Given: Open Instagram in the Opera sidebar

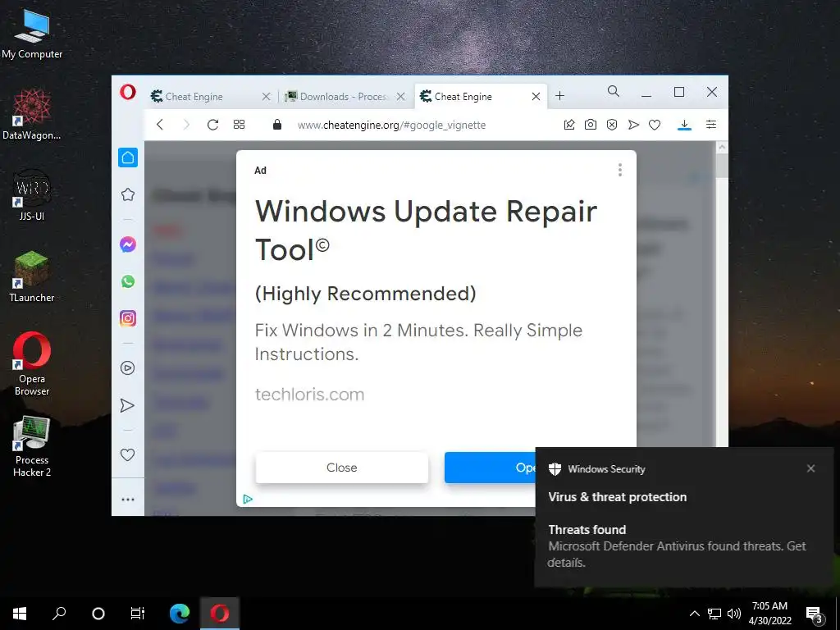Looking at the screenshot, I should coord(127,318).
